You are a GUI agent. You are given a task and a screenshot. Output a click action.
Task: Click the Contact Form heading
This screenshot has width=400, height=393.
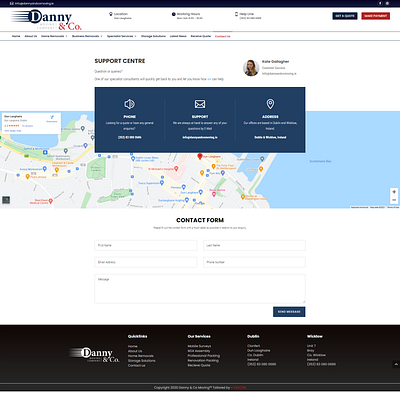click(200, 220)
